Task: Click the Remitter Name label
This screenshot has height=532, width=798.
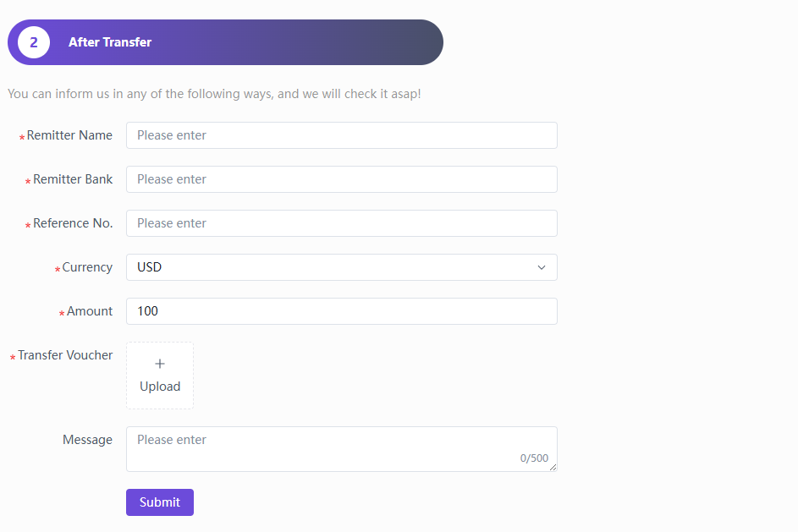Action: 69,135
